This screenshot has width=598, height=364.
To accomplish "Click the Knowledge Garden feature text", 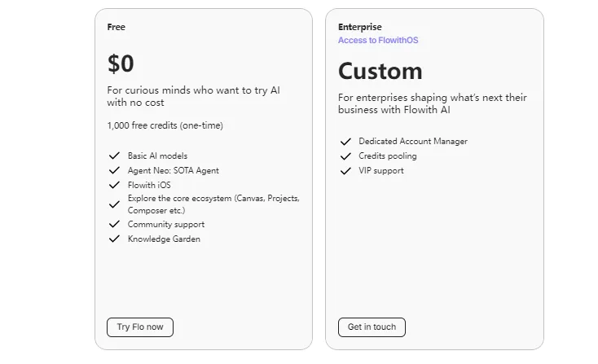I will pyautogui.click(x=164, y=239).
